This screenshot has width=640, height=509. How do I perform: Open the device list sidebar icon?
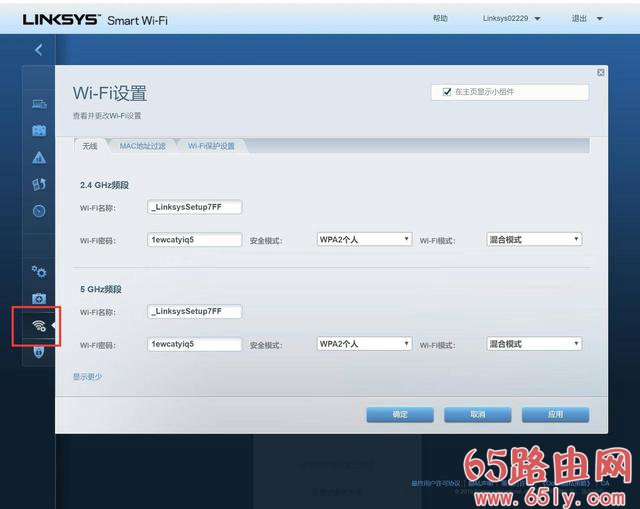click(x=39, y=104)
